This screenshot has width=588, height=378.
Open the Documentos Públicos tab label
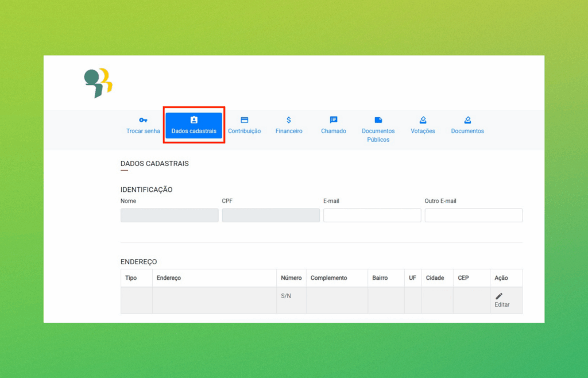point(378,135)
